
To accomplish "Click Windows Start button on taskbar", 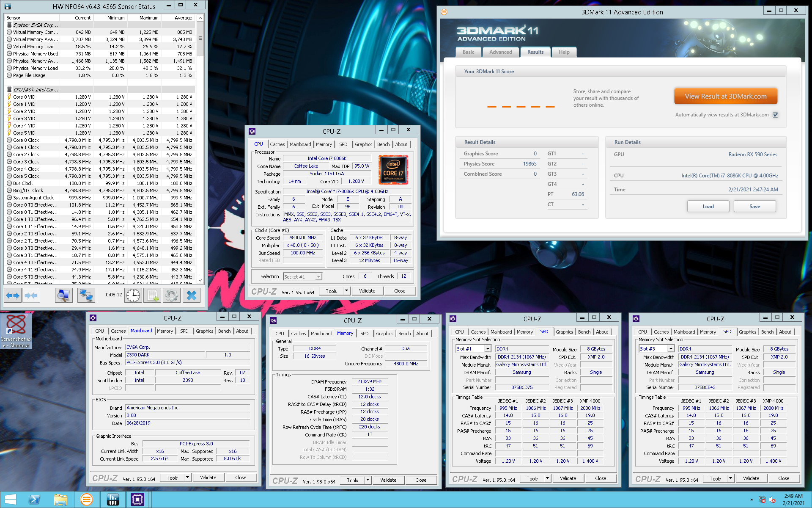I will point(11,500).
